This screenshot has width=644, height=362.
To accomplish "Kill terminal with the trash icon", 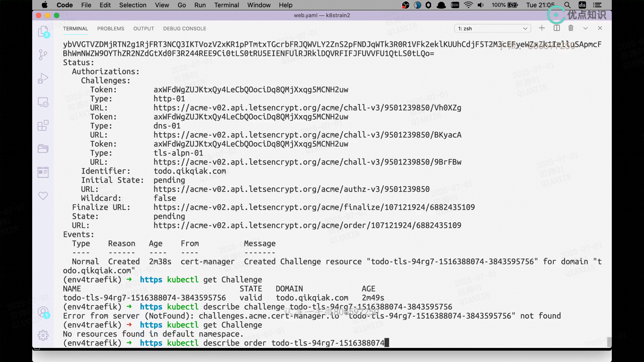I will pos(571,28).
